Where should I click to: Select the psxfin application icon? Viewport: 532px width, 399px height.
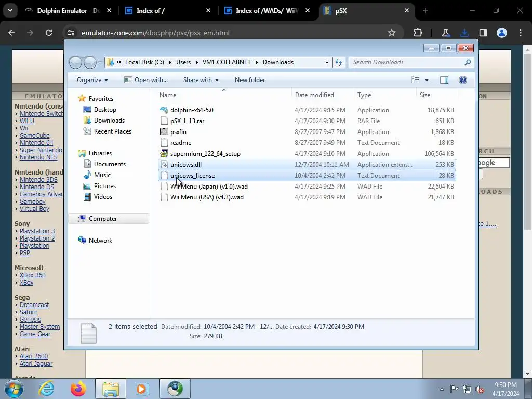[x=164, y=131]
